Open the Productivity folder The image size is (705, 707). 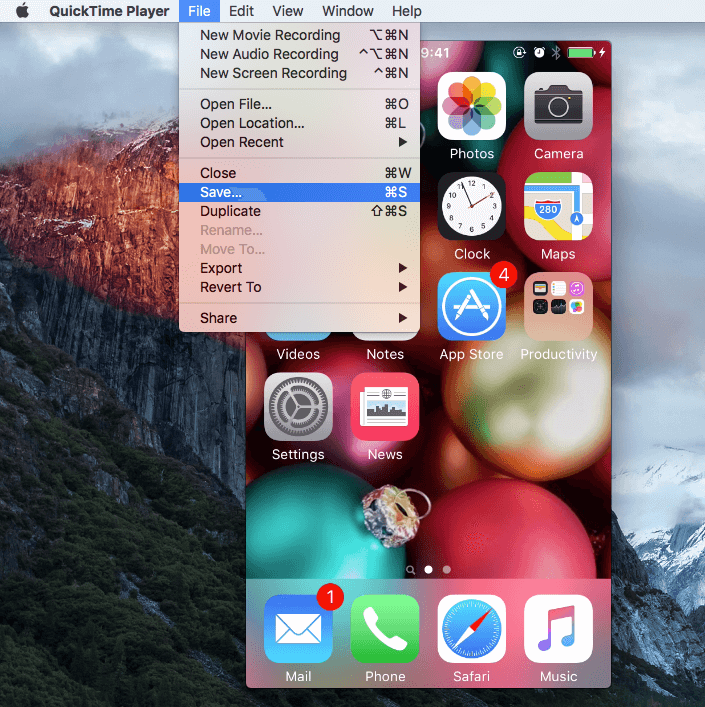(x=558, y=306)
